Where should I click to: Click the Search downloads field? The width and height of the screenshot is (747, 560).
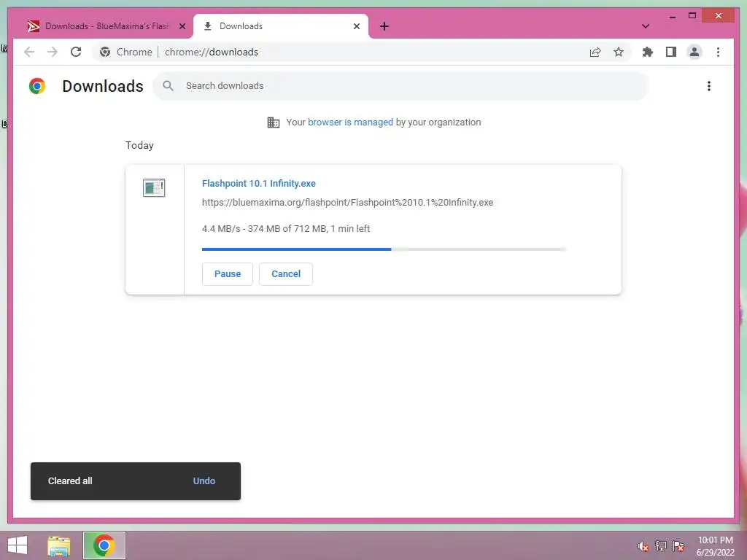[400, 86]
